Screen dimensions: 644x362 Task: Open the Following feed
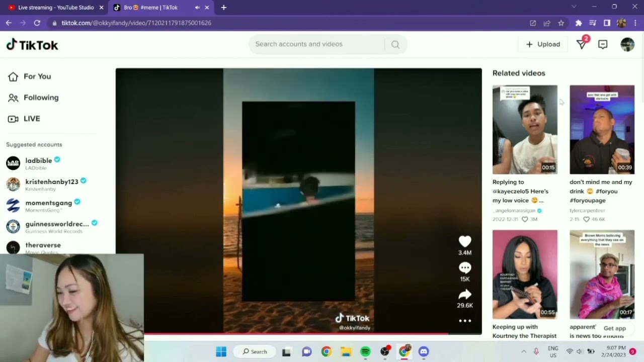pyautogui.click(x=33, y=98)
